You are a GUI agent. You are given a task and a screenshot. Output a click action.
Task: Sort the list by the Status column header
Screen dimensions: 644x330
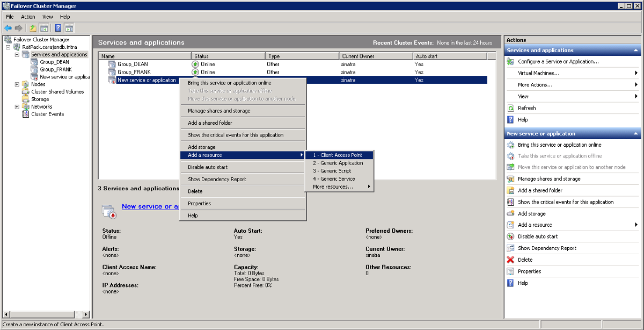[x=229, y=56]
